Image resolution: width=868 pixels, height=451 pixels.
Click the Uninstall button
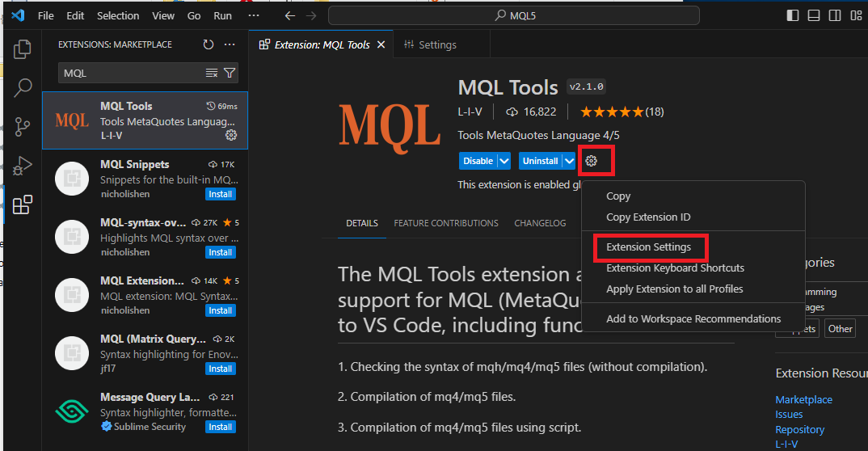(x=541, y=161)
